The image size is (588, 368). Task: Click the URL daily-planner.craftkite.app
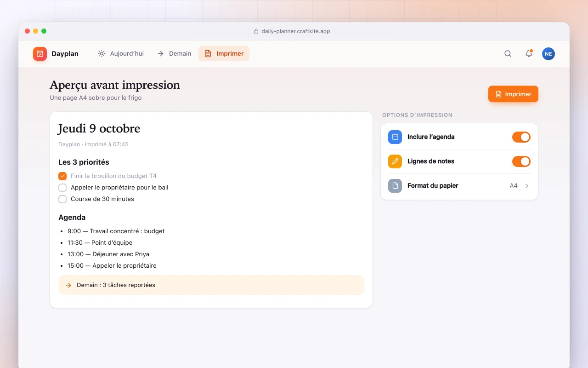pyautogui.click(x=296, y=31)
